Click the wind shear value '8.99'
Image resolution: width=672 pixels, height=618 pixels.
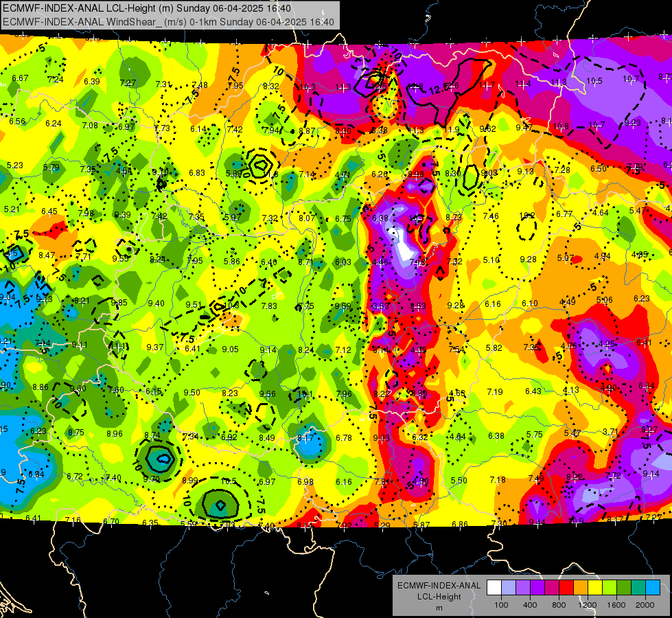click(190, 481)
